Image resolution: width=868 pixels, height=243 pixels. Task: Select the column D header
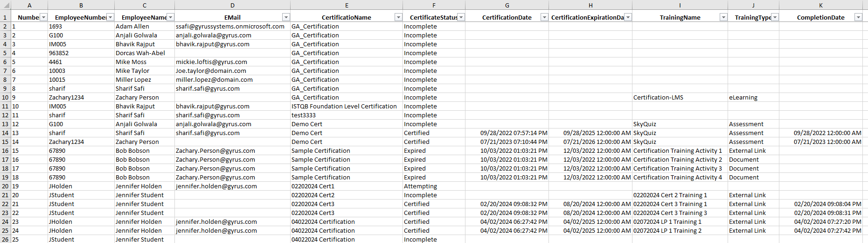tap(232, 5)
